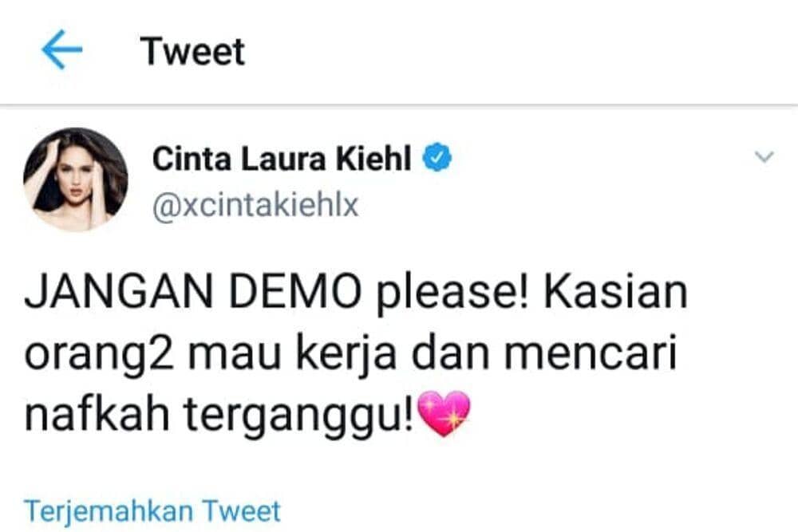Open the tweet options chevron menu
This screenshot has width=798, height=532.
764,156
